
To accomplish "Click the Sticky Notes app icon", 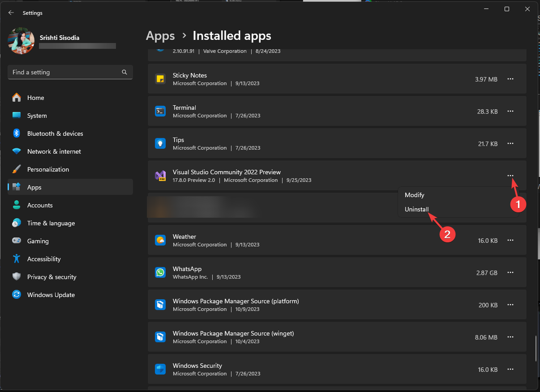I will click(x=160, y=79).
